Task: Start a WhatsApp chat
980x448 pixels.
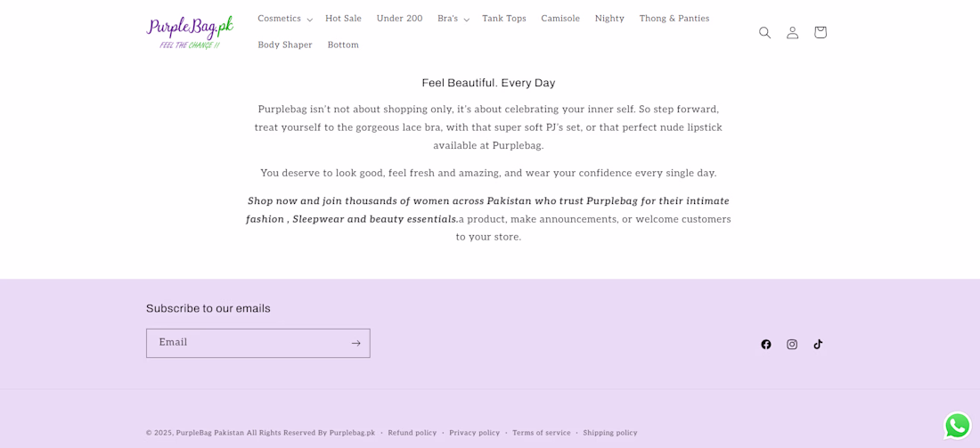Action: [x=957, y=425]
